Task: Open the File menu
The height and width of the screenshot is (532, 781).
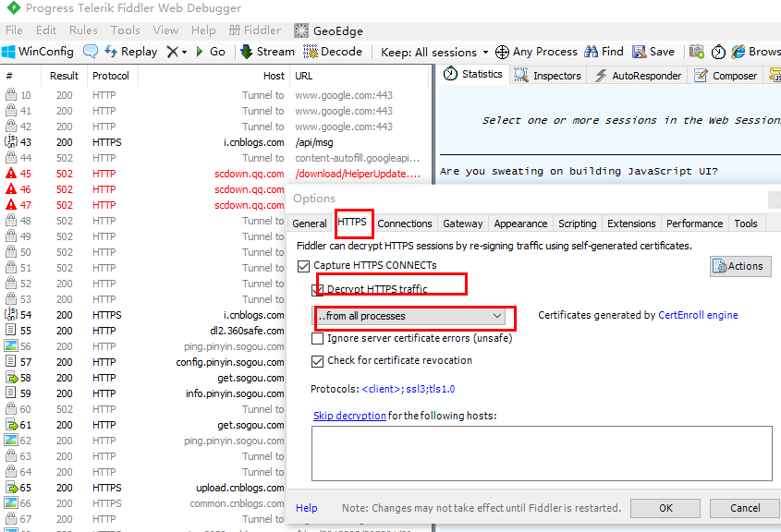Action: [x=14, y=30]
